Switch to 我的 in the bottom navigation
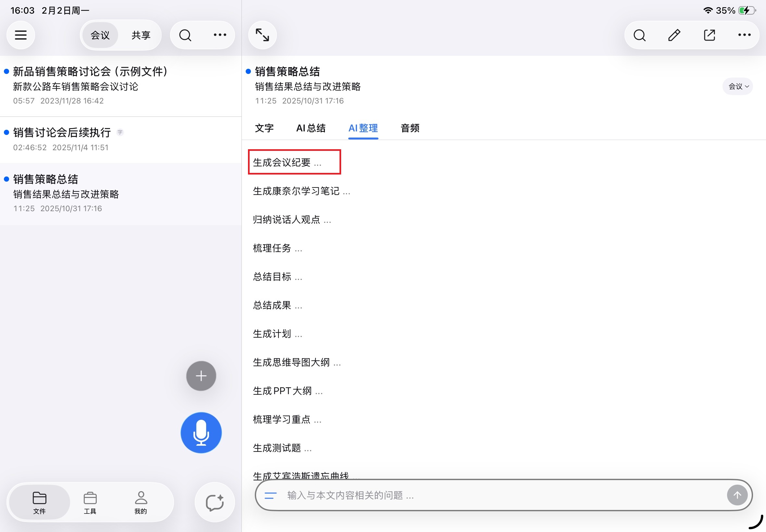The height and width of the screenshot is (532, 766). tap(141, 502)
